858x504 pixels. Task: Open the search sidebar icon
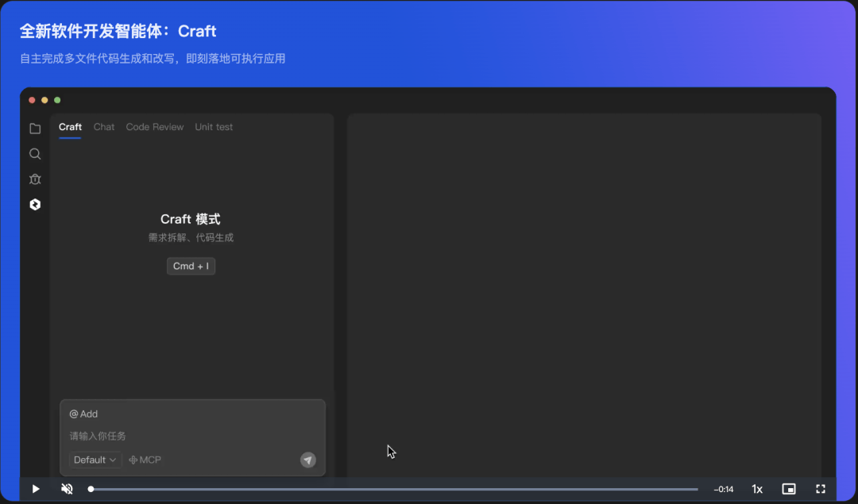[35, 154]
